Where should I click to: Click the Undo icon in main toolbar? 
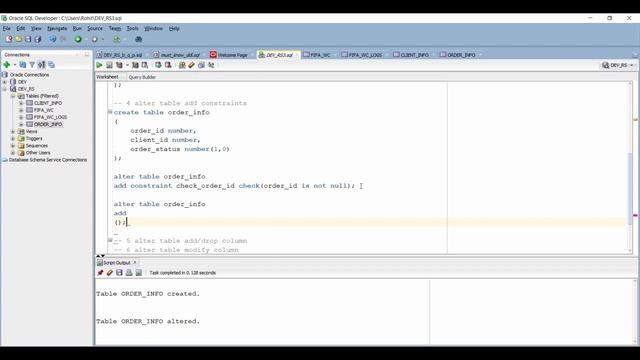pyautogui.click(x=53, y=39)
